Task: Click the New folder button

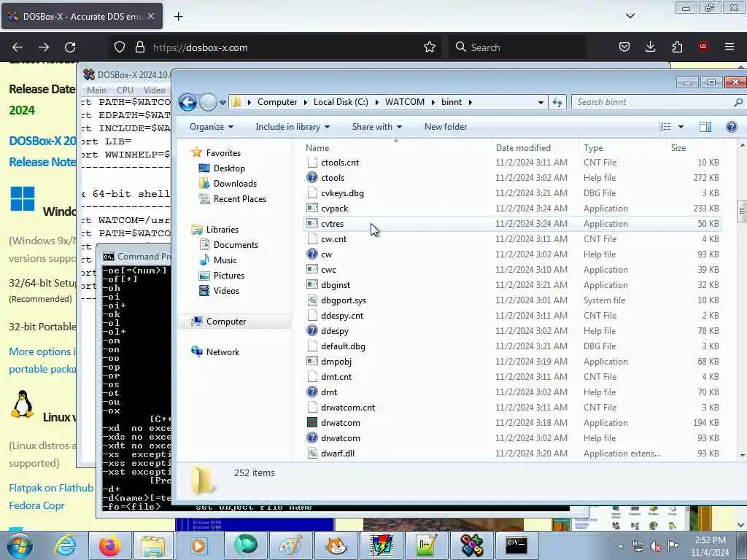Action: [x=446, y=127]
